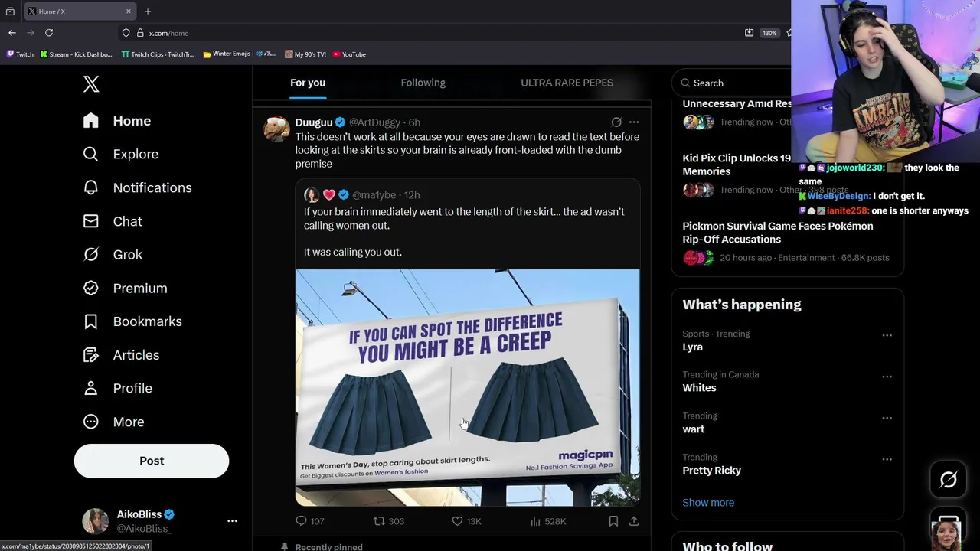This screenshot has width=980, height=551.
Task: Click the repost icon showing 303
Action: coord(379,521)
